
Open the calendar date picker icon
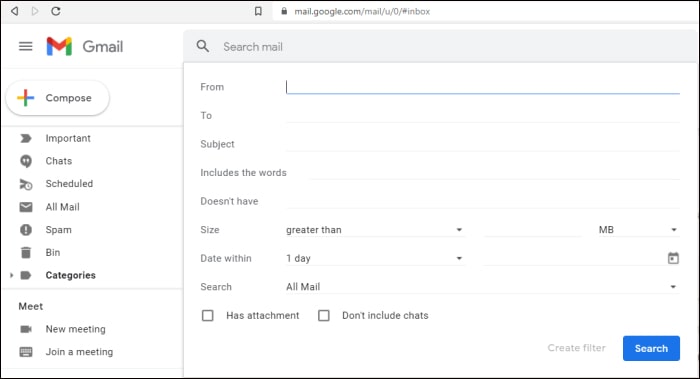(673, 258)
